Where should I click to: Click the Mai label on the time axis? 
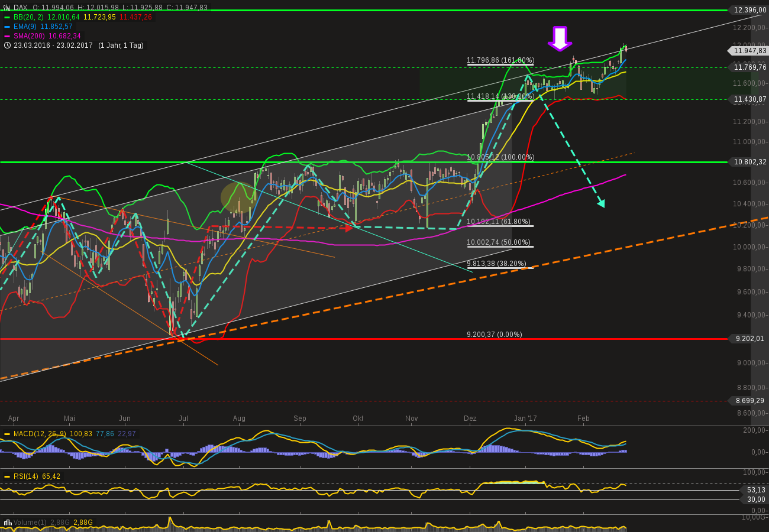point(70,419)
